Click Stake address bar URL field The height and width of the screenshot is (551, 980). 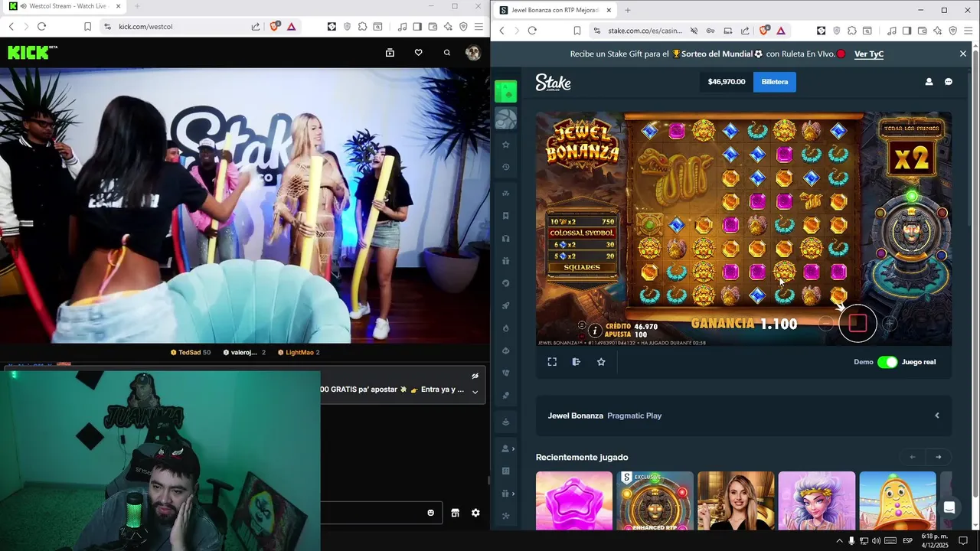coord(645,31)
